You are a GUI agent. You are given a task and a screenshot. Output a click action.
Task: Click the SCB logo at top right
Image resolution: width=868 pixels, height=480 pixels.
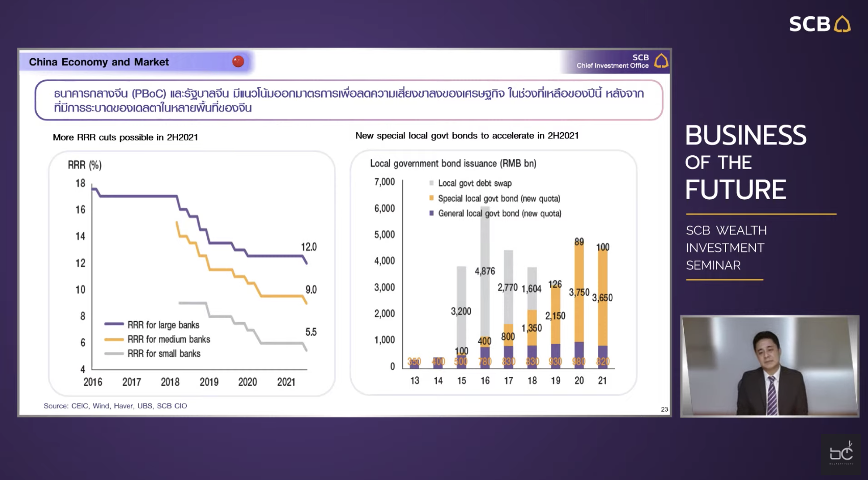click(x=819, y=24)
